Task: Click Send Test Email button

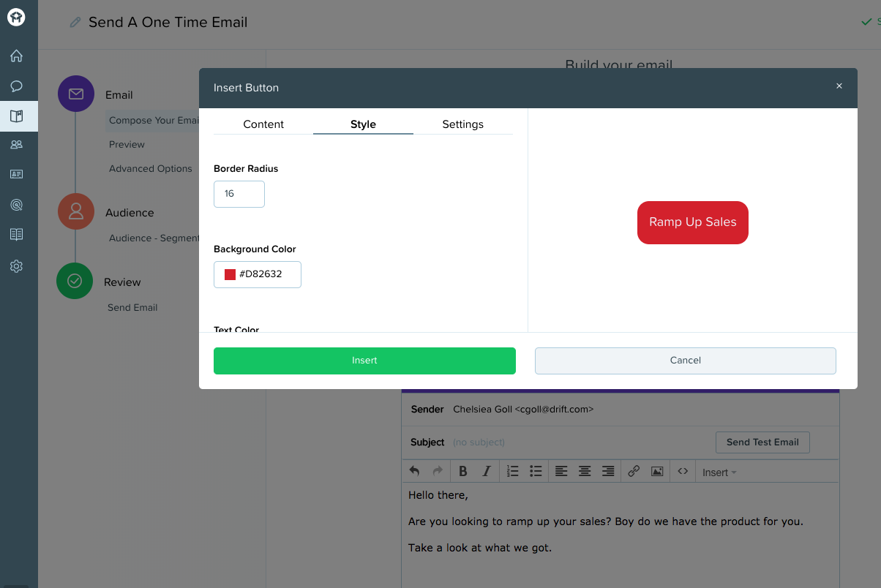Action: [762, 442]
